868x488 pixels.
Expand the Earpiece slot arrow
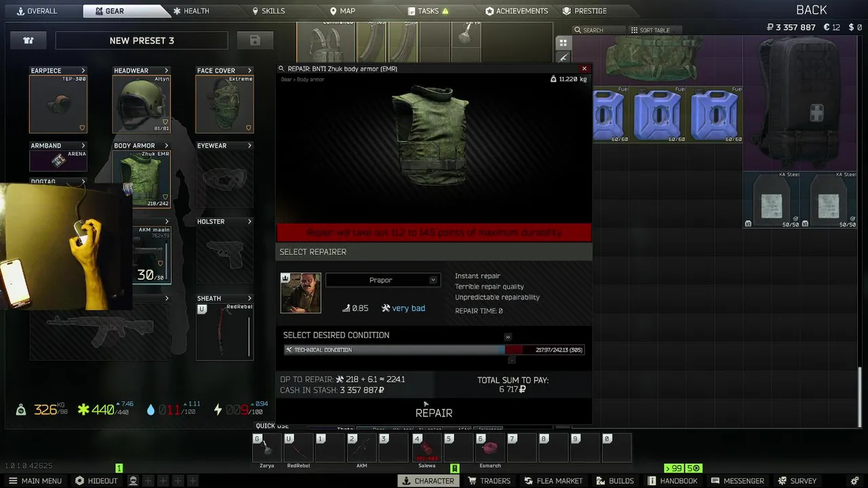click(x=83, y=70)
